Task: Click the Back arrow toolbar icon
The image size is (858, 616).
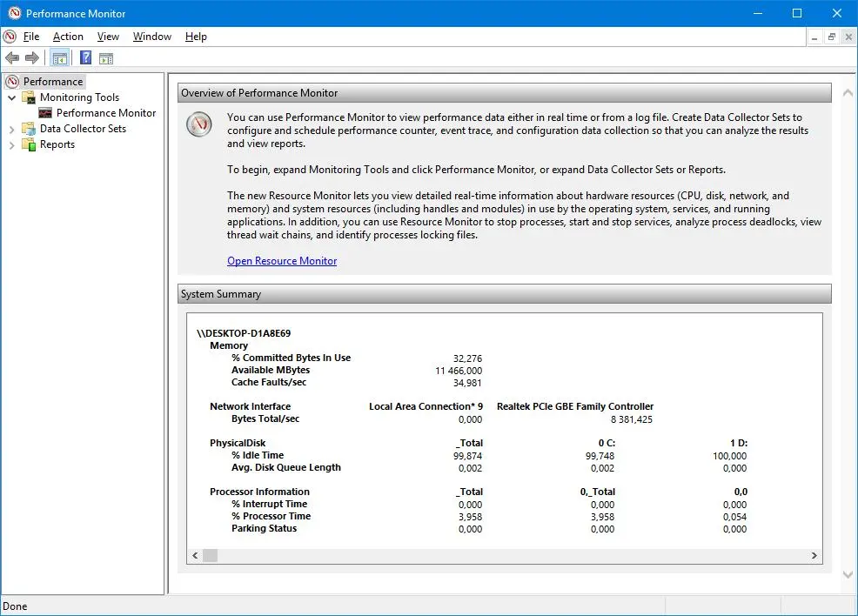Action: [x=12, y=58]
